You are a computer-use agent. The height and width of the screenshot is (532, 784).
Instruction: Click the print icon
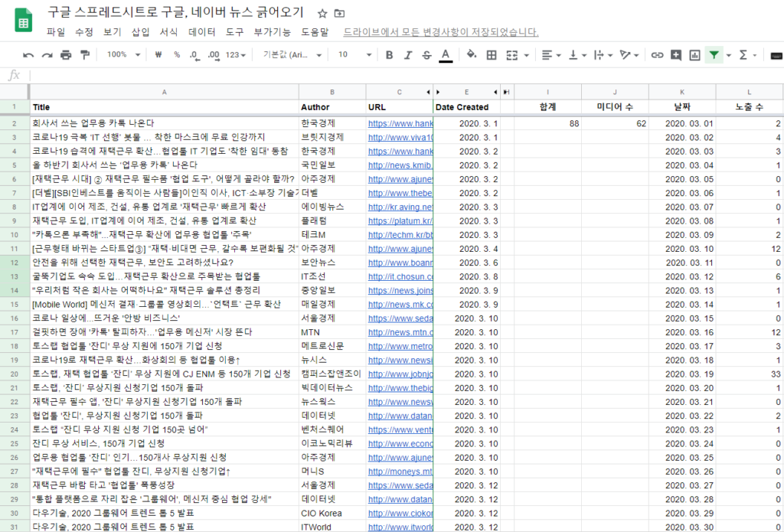click(x=66, y=55)
